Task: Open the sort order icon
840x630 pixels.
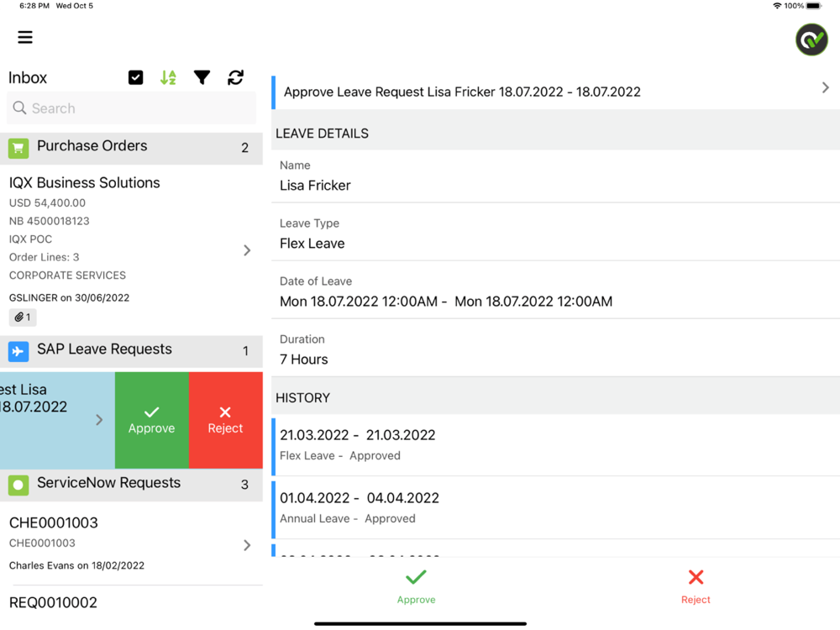Action: tap(168, 77)
